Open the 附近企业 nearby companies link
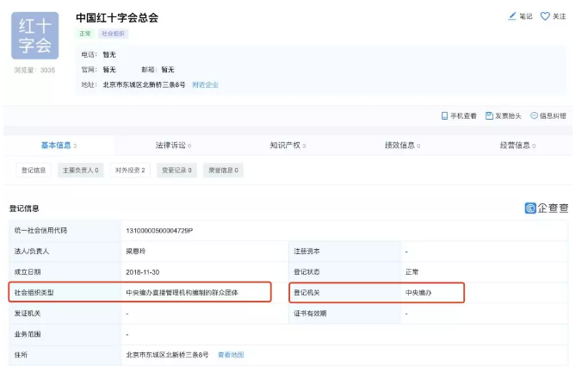 [205, 84]
